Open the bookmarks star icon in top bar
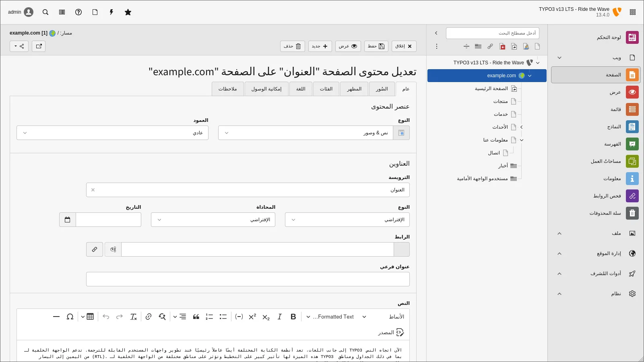The height and width of the screenshot is (362, 644). pyautogui.click(x=128, y=12)
